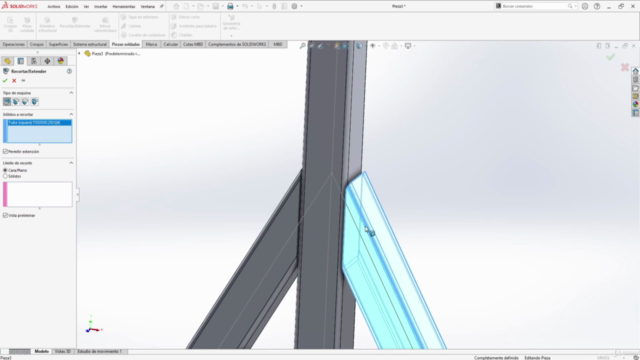Image resolution: width=640 pixels, height=360 pixels.
Task: Select the third corner type icon under Tipo de esquina
Action: click(25, 102)
